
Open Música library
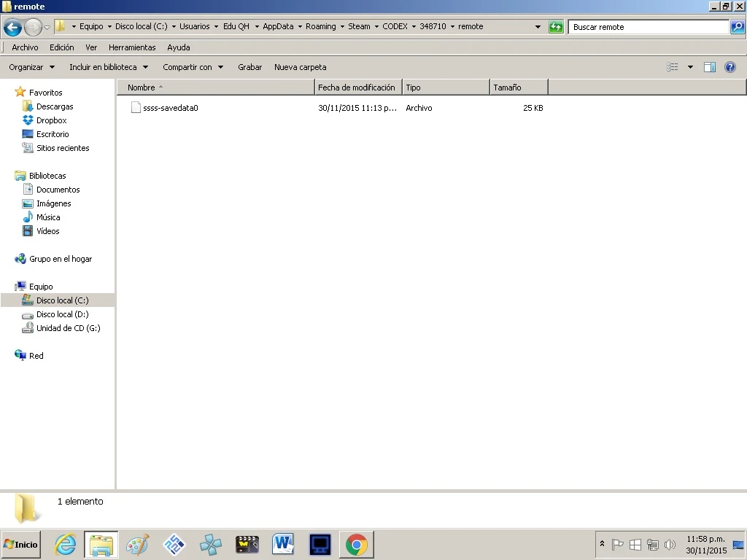[x=48, y=217]
